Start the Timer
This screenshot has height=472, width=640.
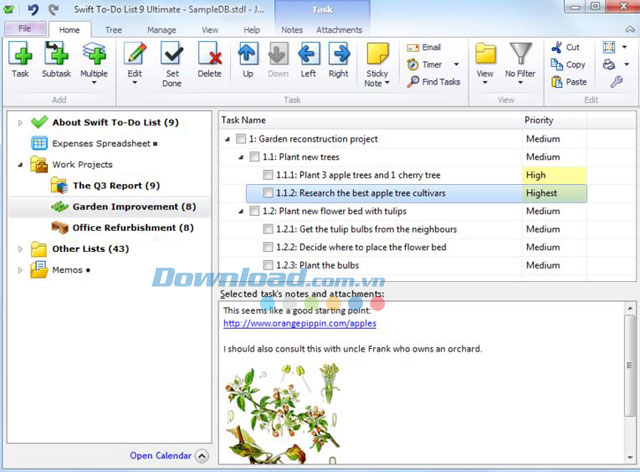point(424,65)
